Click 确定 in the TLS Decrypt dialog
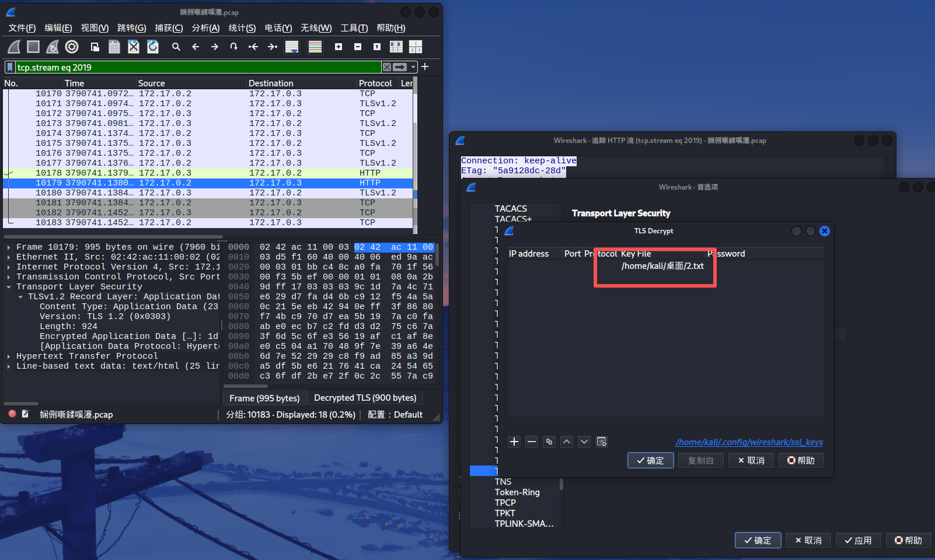 pyautogui.click(x=650, y=460)
